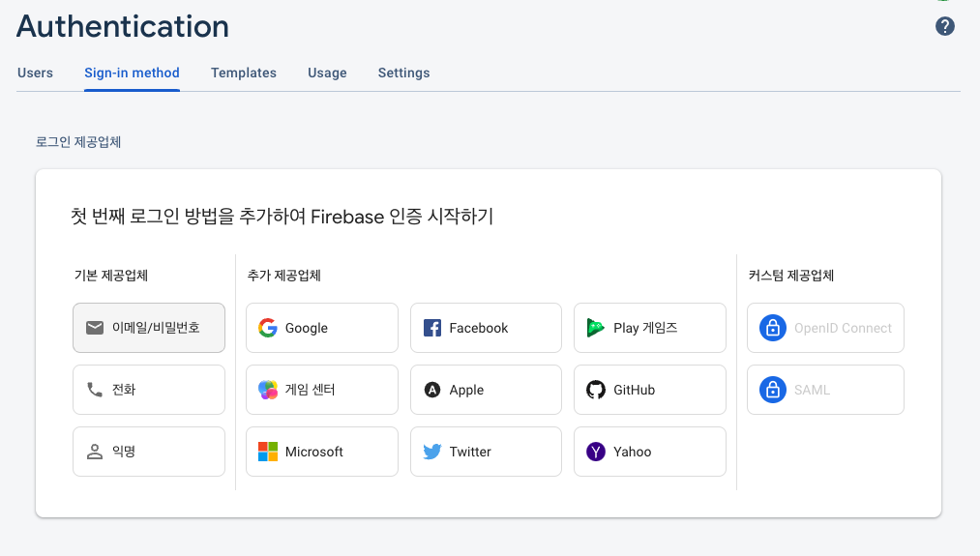This screenshot has width=980, height=556.
Task: Choose the 이메일/비밀번호 provider
Action: [x=149, y=328]
